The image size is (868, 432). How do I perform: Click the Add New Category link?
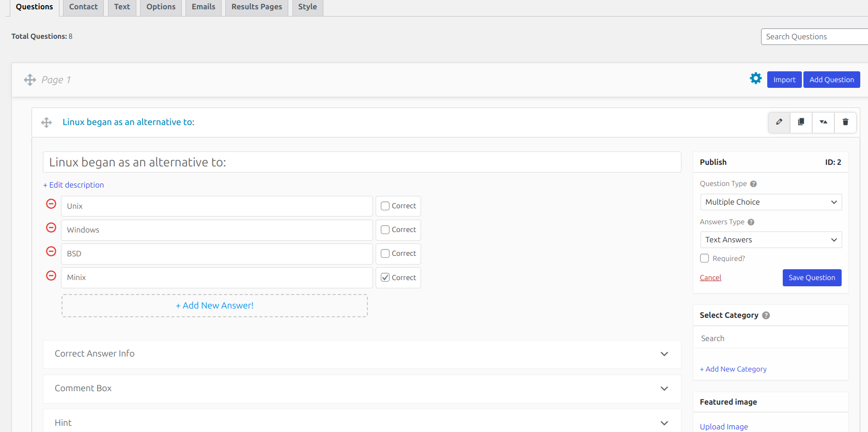tap(733, 369)
